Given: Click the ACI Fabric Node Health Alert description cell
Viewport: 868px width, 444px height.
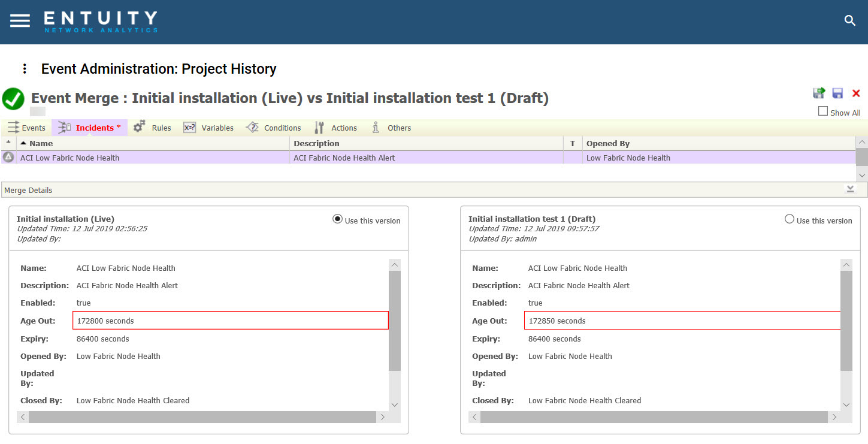Looking at the screenshot, I should pyautogui.click(x=344, y=158).
